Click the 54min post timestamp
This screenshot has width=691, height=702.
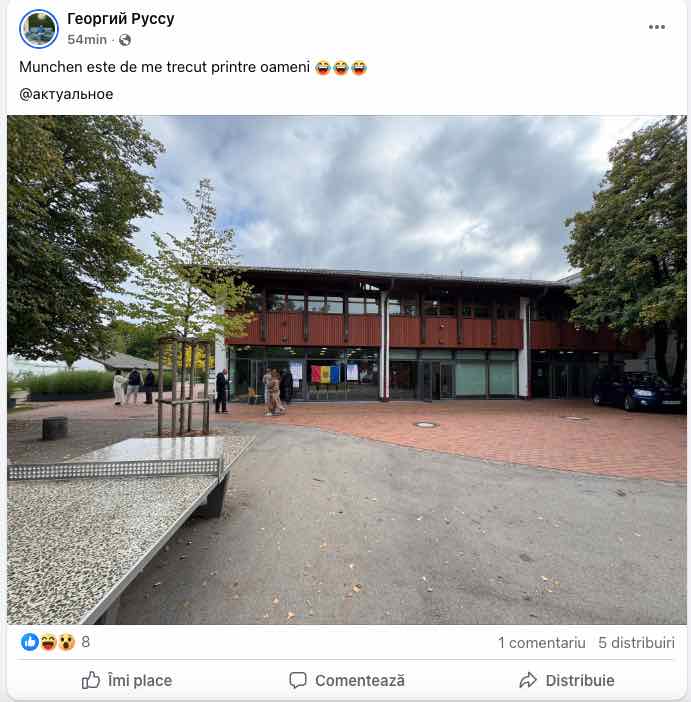(x=87, y=40)
